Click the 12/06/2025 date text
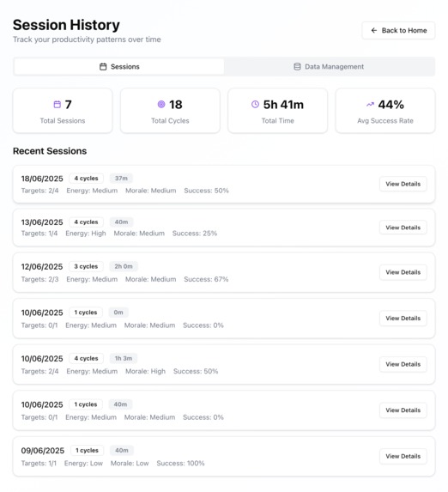Screen dimensions: 448x492 coord(42,267)
